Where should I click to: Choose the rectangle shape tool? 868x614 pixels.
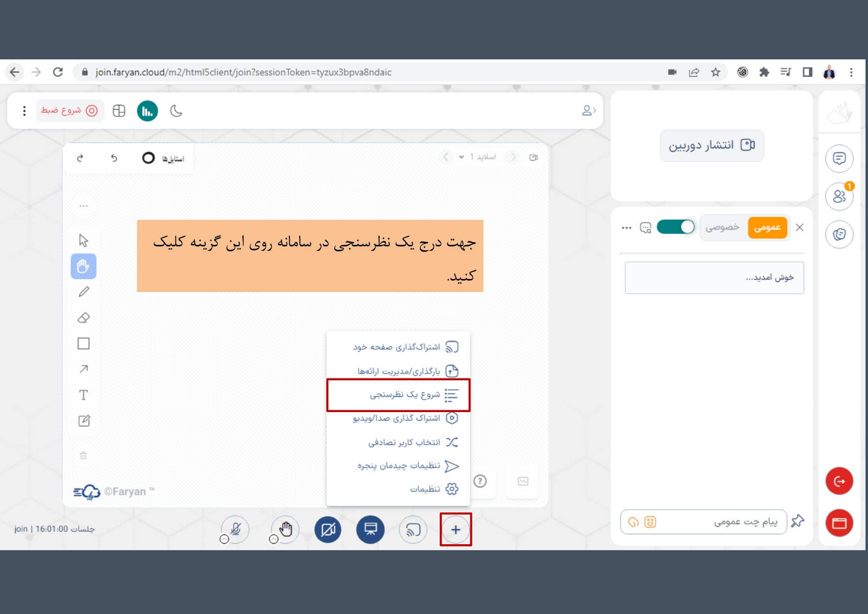coord(84,343)
